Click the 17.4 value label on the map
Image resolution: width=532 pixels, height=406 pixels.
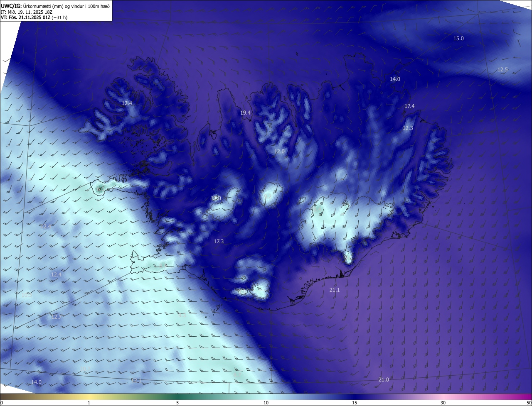tap(409, 106)
